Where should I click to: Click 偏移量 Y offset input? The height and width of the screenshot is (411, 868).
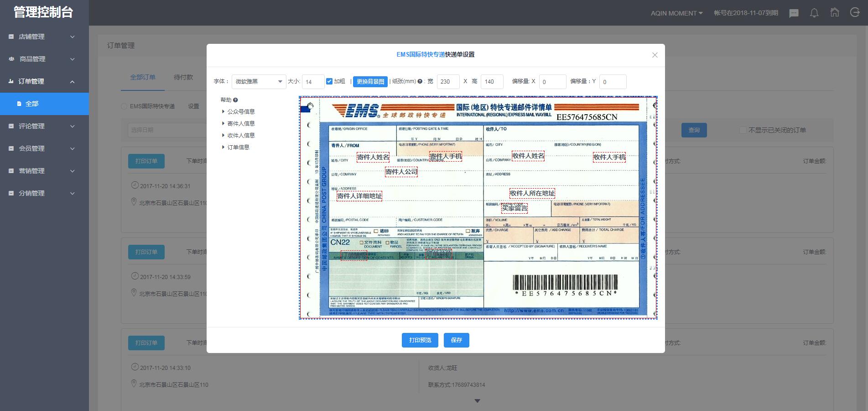pyautogui.click(x=613, y=82)
